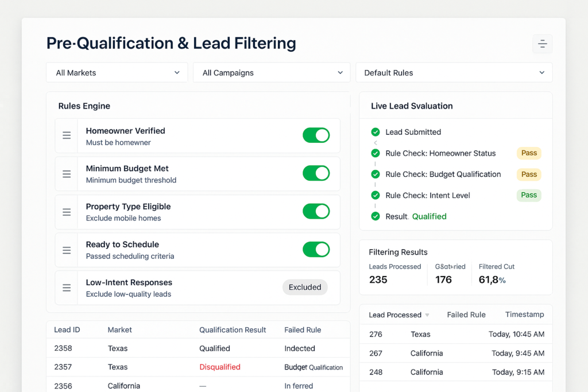The image size is (588, 392).
Task: Toggle the Ready to Schedule rule
Action: pyautogui.click(x=316, y=250)
